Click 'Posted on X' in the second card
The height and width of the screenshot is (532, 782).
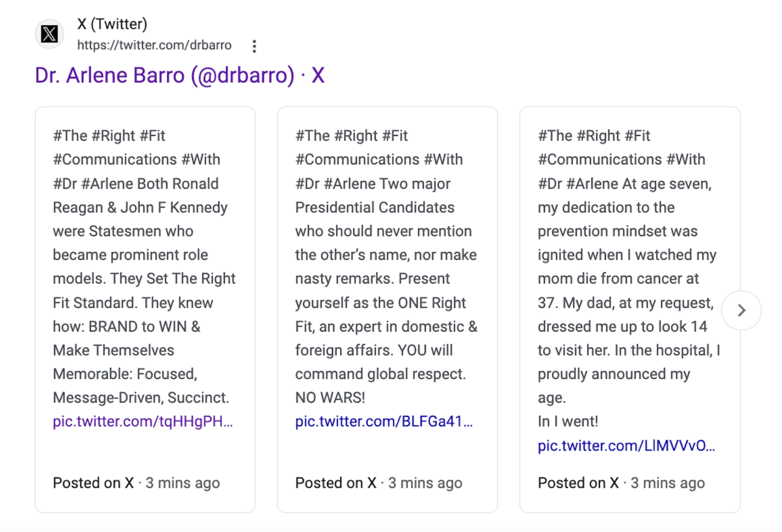click(336, 483)
